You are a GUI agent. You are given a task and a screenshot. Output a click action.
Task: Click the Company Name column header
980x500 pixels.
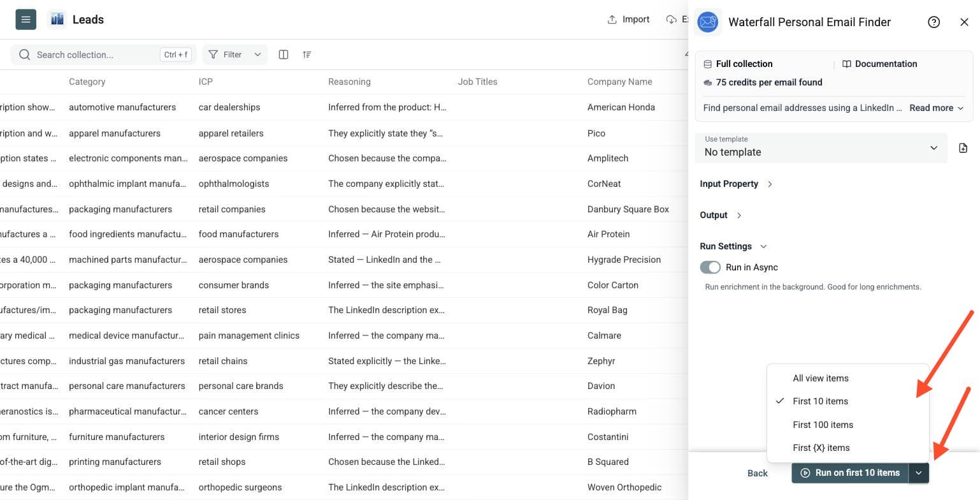(619, 82)
